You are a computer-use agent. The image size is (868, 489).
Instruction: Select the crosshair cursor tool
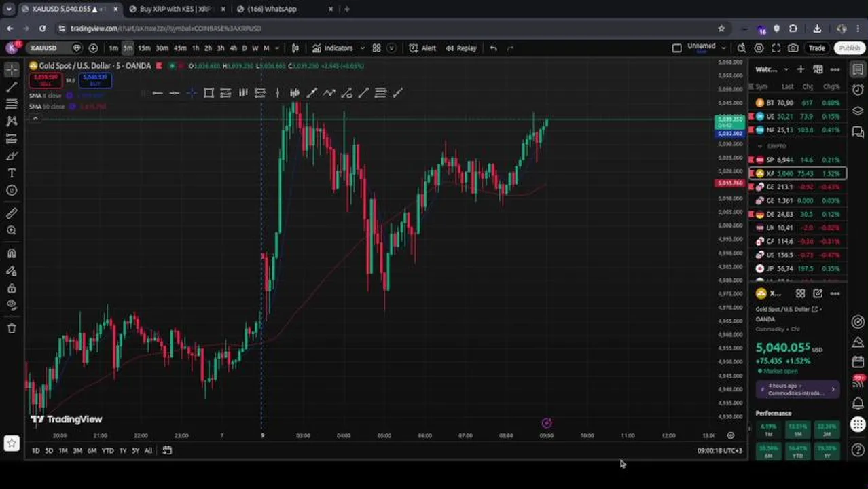point(12,70)
